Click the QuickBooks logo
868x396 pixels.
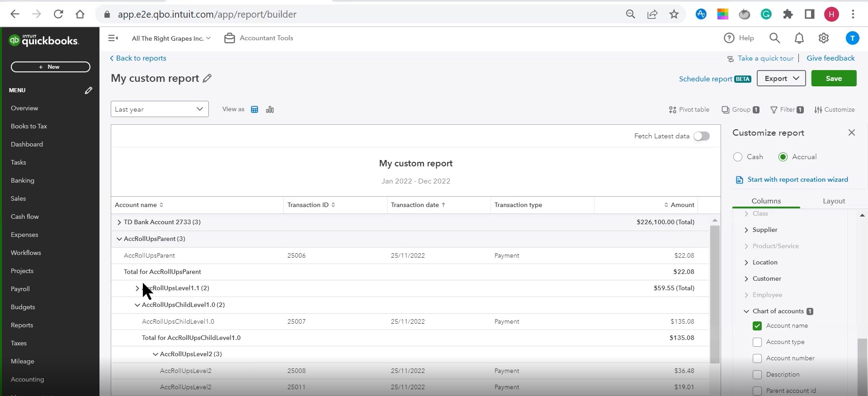pyautogui.click(x=44, y=41)
